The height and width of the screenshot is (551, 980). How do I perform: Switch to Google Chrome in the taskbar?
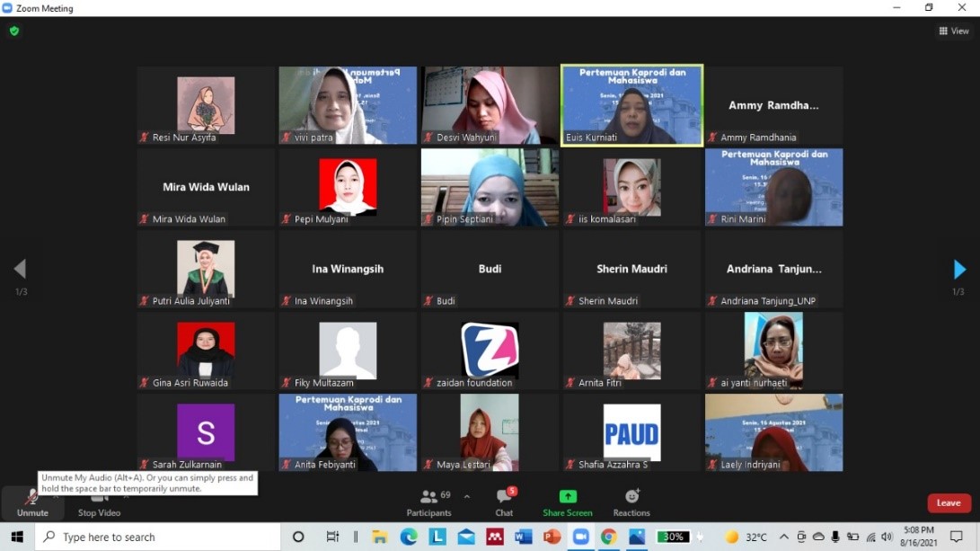click(609, 537)
